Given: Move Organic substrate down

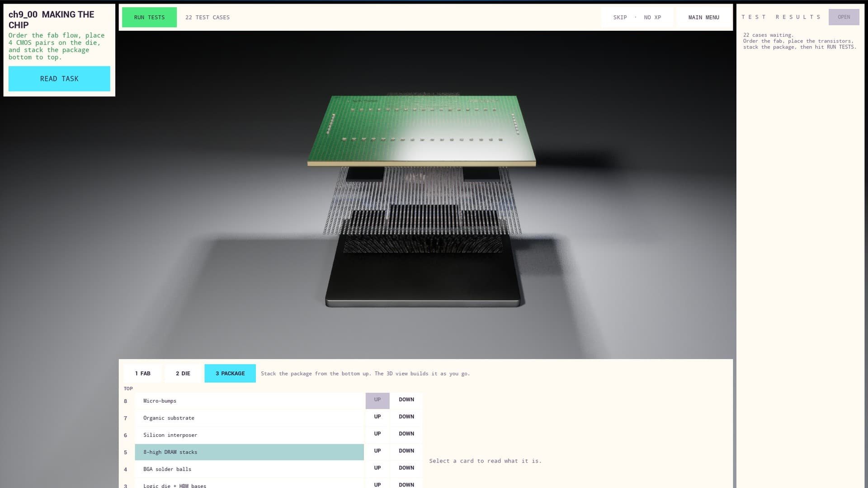Looking at the screenshot, I should (406, 417).
